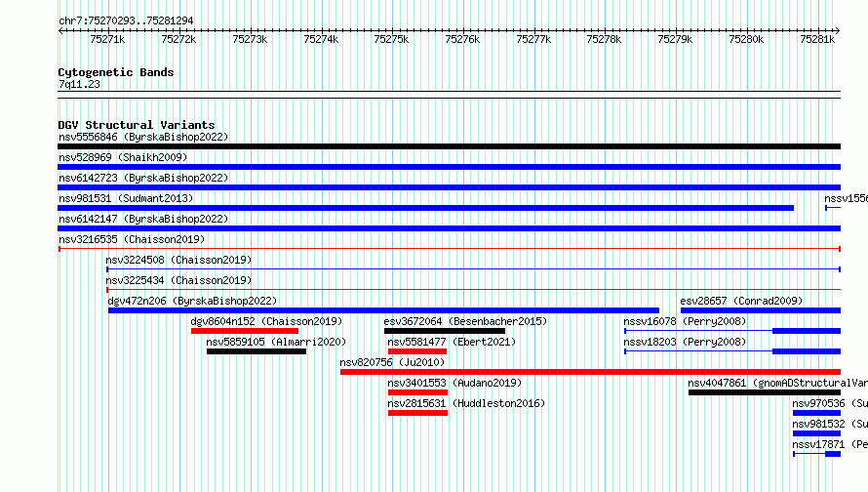Open the nsv2815631 (Huddleston2016) label
Image resolution: width=868 pixels, height=492 pixels.
coord(466,403)
